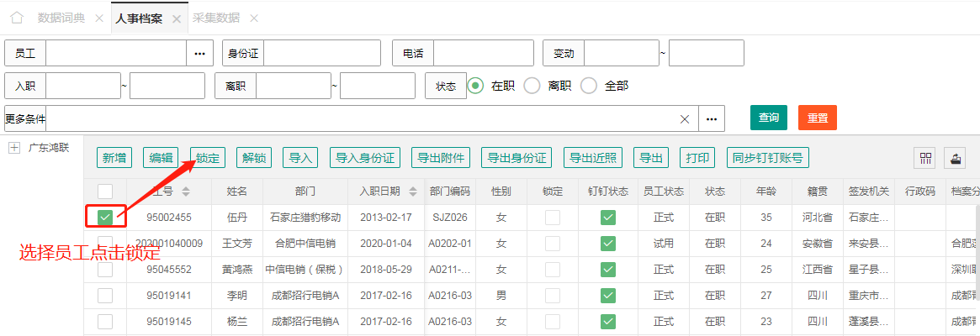This screenshot has width=980, height=336.
Task: Sort by 工号 column arrows
Action: 186,192
